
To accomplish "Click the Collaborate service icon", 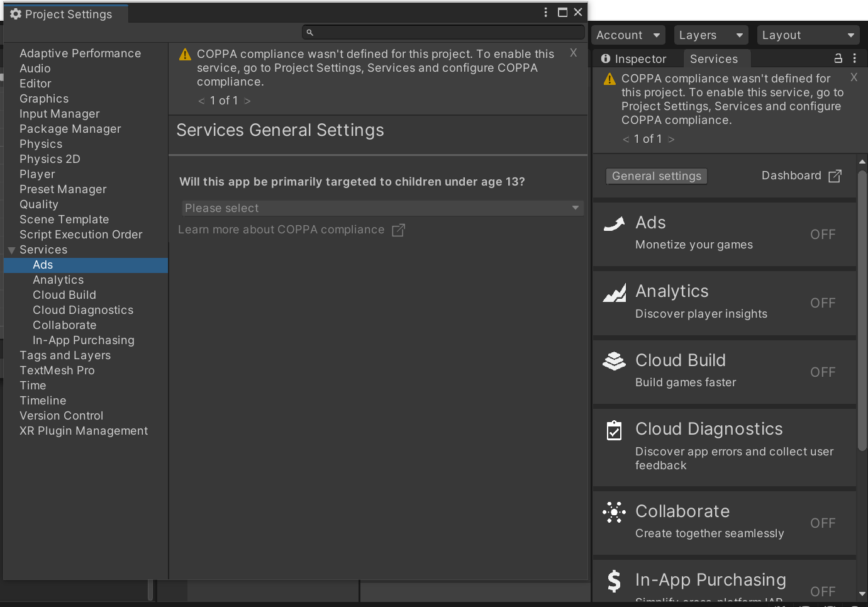I will pos(614,512).
